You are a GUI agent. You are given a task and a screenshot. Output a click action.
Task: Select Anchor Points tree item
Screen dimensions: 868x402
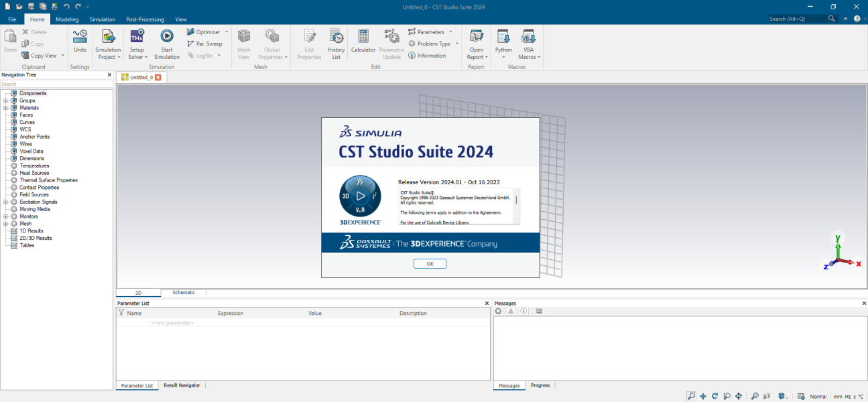point(34,137)
